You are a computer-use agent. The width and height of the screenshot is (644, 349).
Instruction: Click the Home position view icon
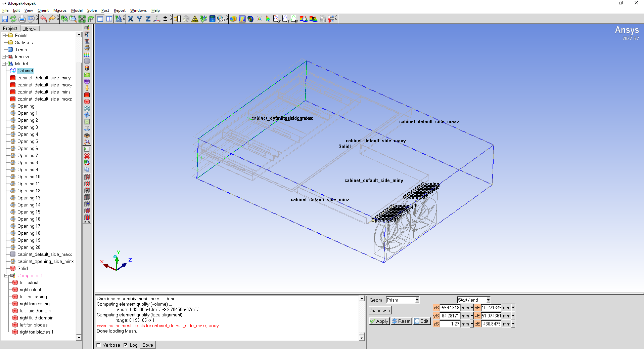click(64, 19)
